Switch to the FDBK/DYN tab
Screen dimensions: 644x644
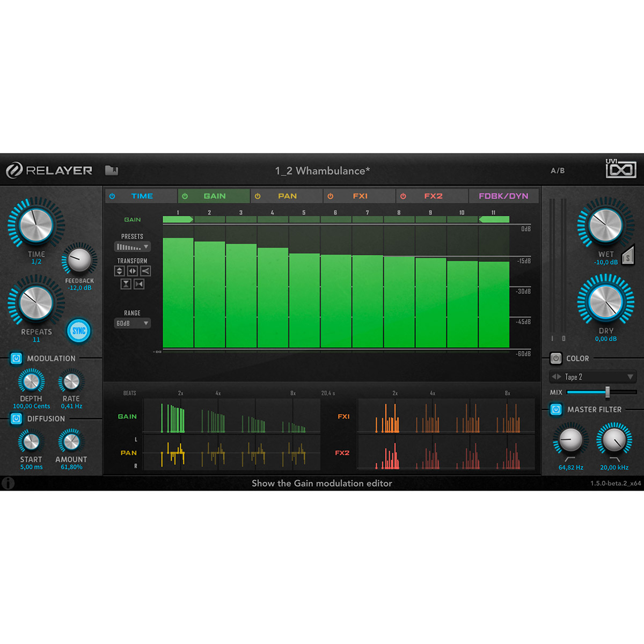[x=503, y=196]
